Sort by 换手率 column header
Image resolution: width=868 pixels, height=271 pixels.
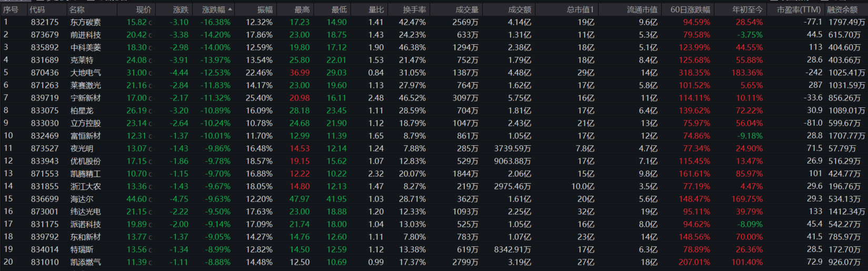coord(414,9)
